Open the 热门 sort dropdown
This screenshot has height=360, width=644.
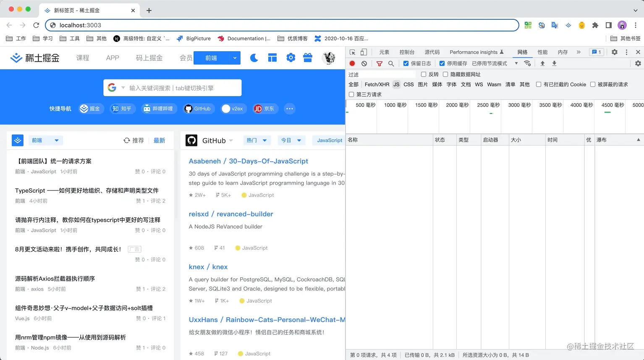(257, 141)
